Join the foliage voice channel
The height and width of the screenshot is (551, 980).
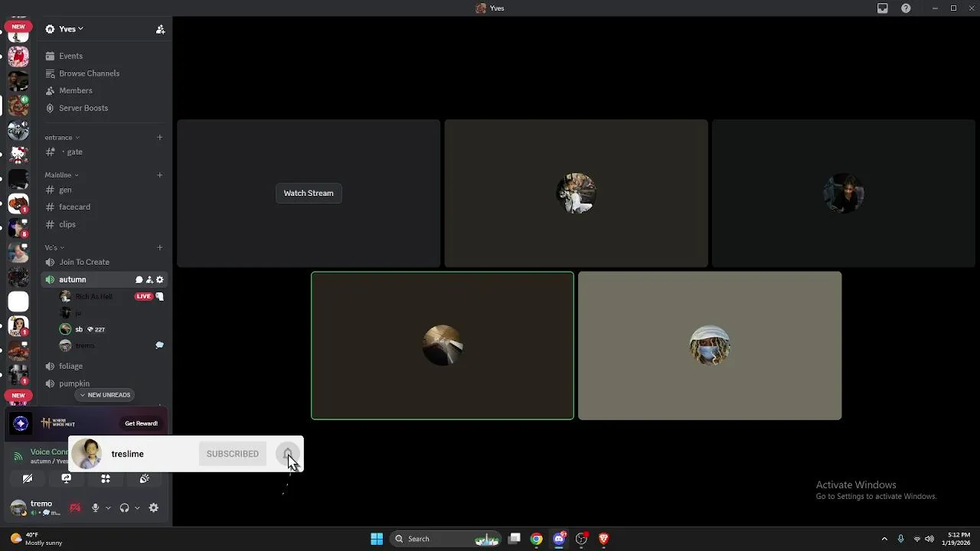[x=105, y=366]
